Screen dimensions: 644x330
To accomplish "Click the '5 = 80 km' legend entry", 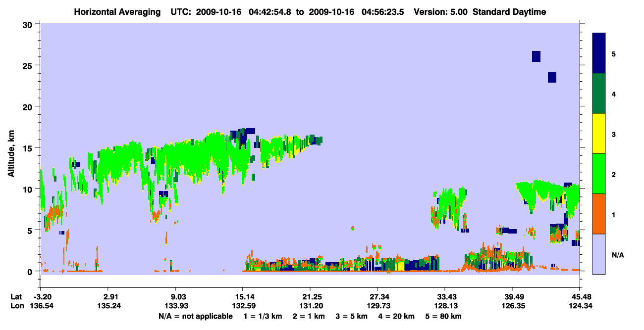I will point(444,316).
